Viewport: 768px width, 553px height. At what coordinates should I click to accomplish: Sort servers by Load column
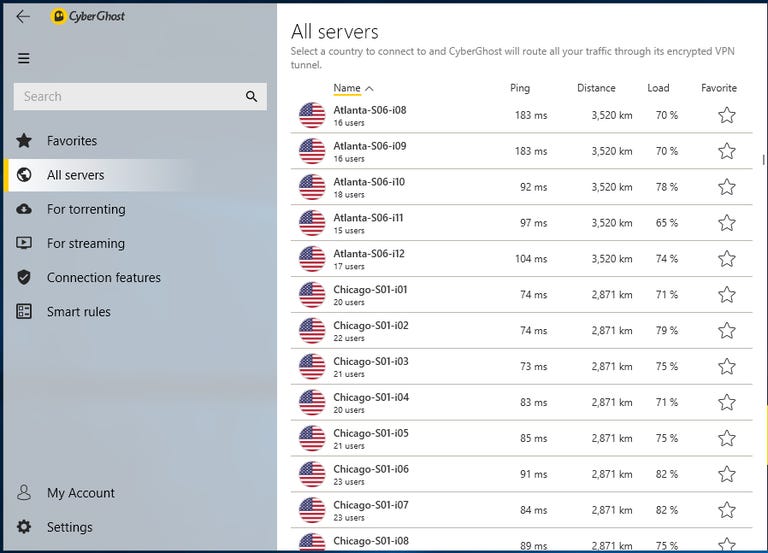(x=658, y=88)
